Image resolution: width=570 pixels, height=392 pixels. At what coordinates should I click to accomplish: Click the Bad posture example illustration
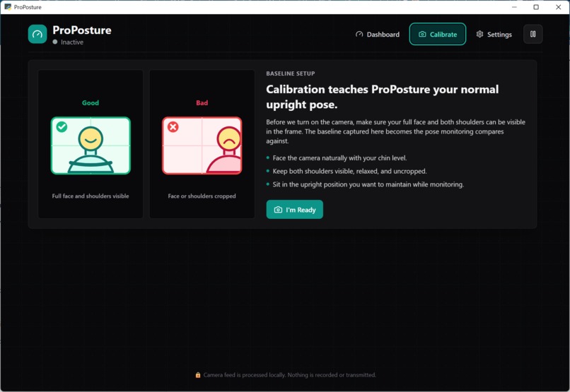click(202, 145)
